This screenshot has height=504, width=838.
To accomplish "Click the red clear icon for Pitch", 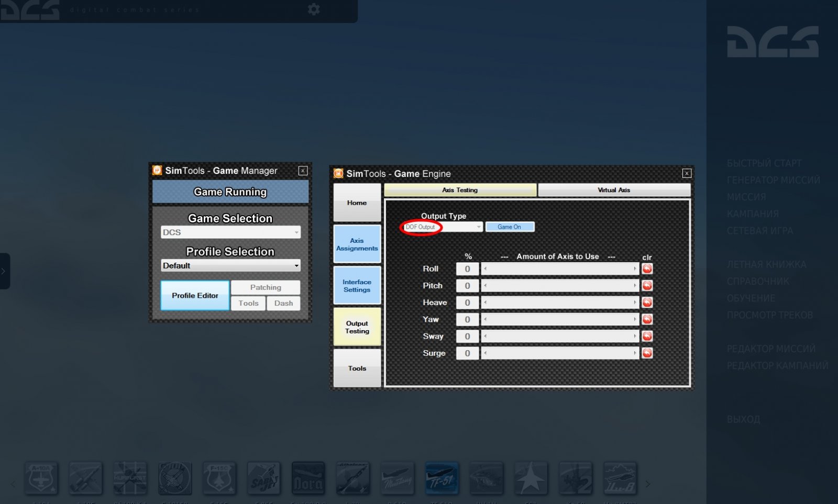I will pos(647,286).
